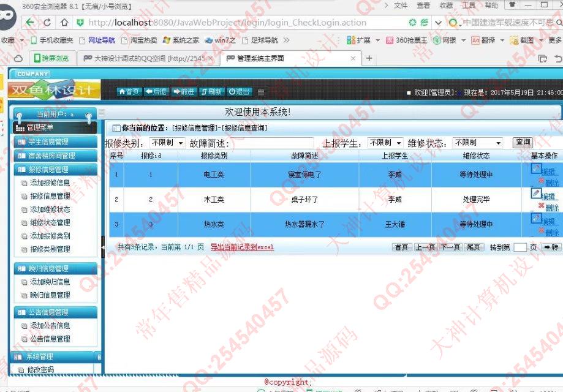
Task: Open 维修状态管理 in sidebar
Action: pos(50,223)
